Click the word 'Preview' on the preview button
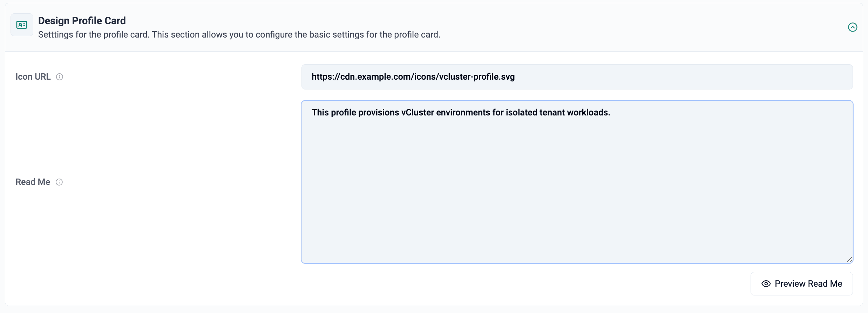This screenshot has width=868, height=313. click(790, 284)
